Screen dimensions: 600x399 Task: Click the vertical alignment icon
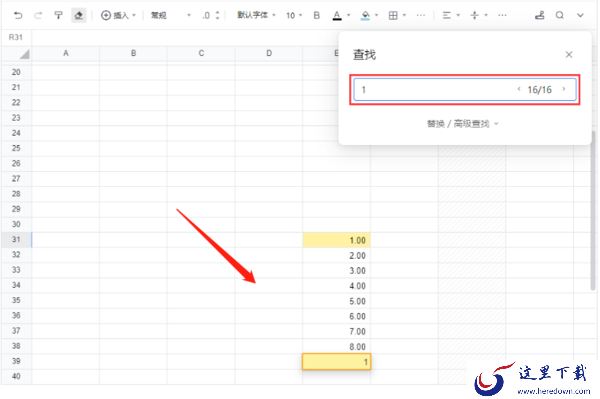(x=474, y=15)
